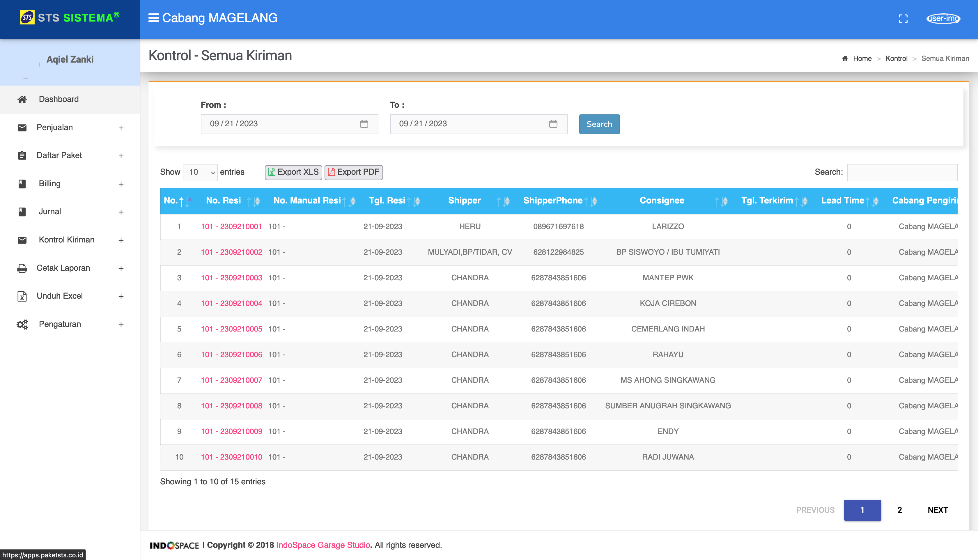Sort table by Shipper column
This screenshot has width=978, height=560.
click(x=470, y=201)
